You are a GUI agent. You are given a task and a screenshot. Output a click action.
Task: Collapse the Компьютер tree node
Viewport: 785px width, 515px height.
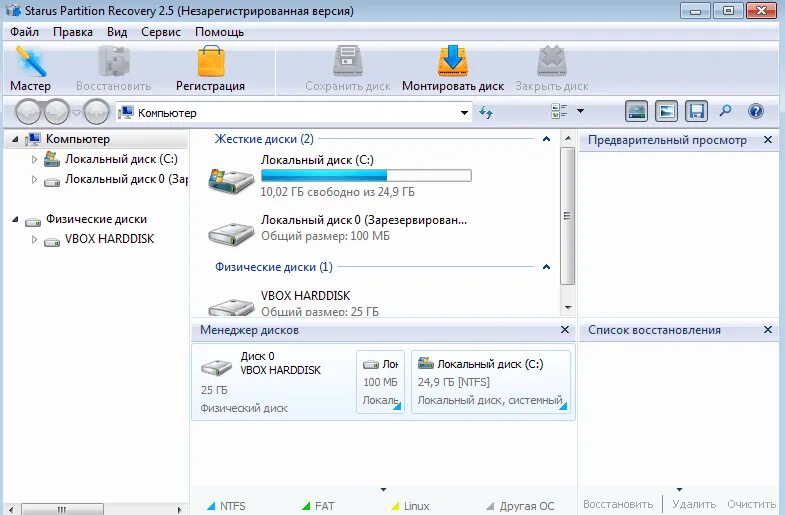coord(16,139)
